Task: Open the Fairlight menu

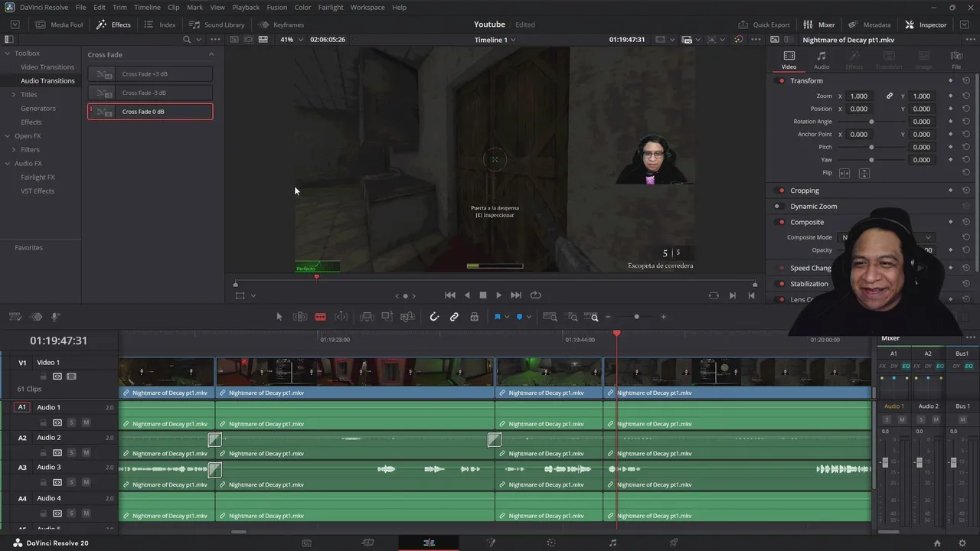Action: point(331,7)
